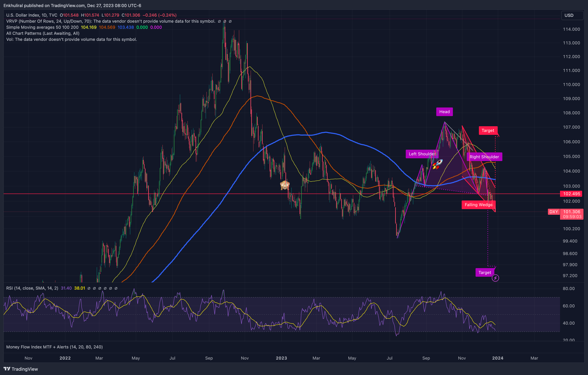Screen dimensions: 588x375
Task: Click the red 102.495 price line label
Action: (x=571, y=194)
